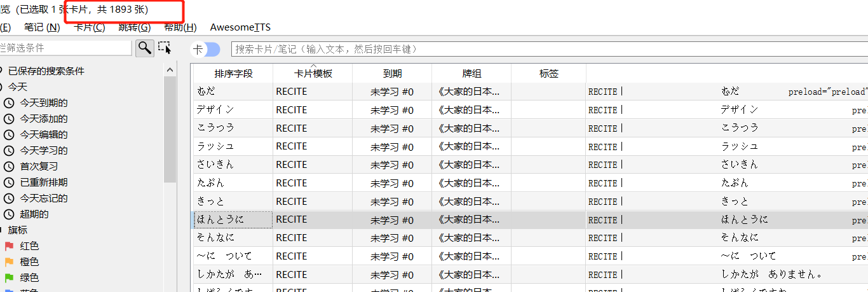Toggle the 卡 cards/notes mode switch

[x=205, y=50]
